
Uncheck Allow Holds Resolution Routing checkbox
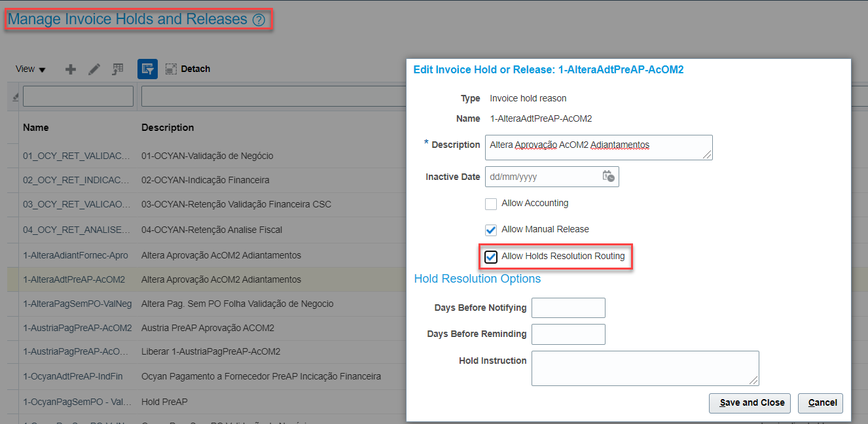pyautogui.click(x=491, y=256)
